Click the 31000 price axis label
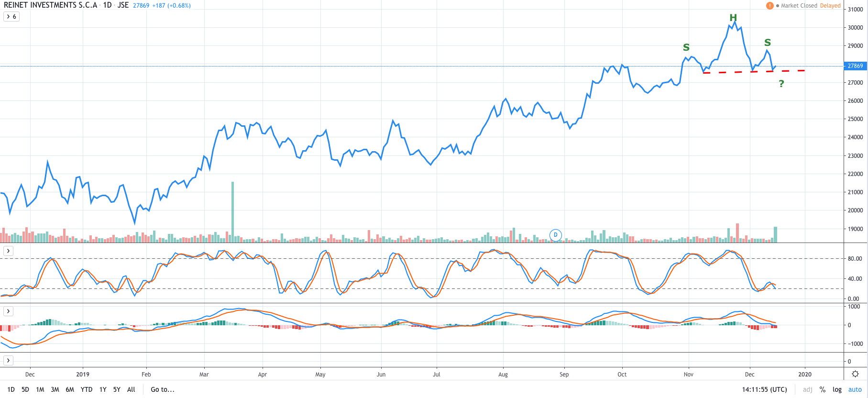 coord(855,10)
